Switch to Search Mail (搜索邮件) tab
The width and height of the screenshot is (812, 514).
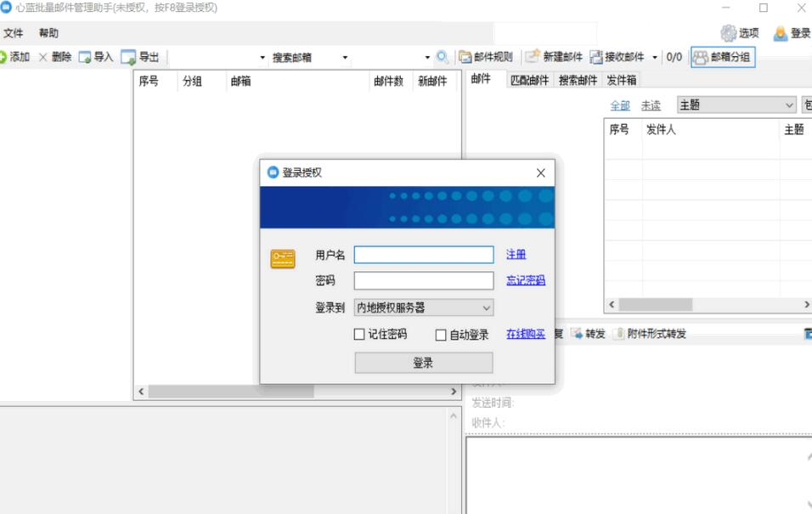(578, 81)
